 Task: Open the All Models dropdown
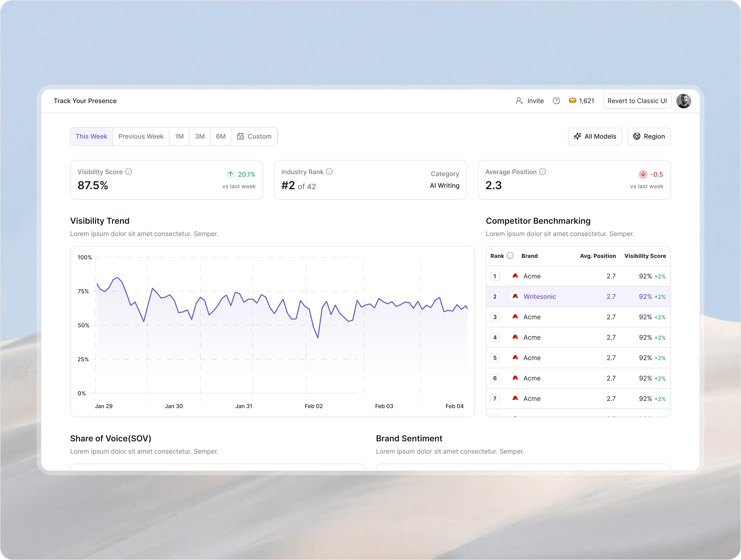coord(595,136)
